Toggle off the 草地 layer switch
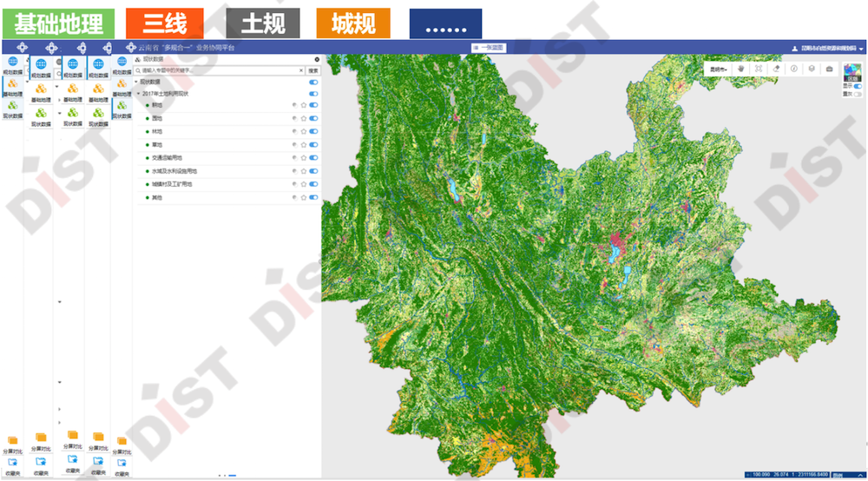This screenshot has height=481, width=868. [x=313, y=144]
